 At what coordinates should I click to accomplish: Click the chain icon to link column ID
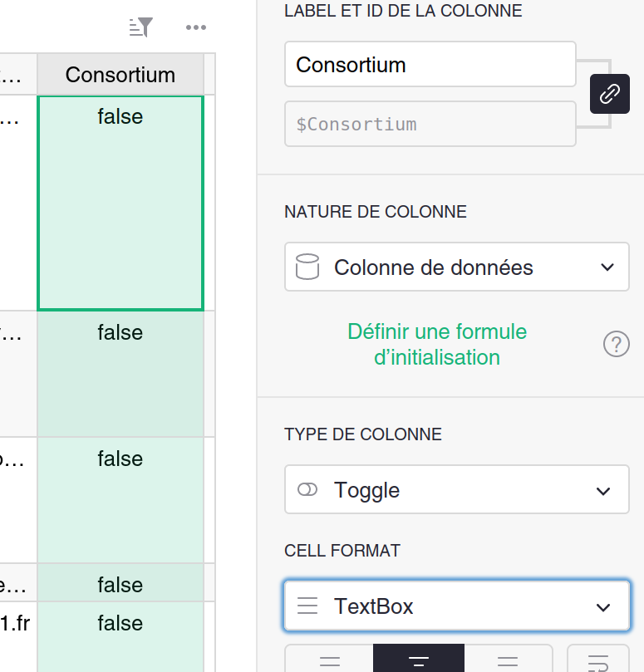coord(609,94)
